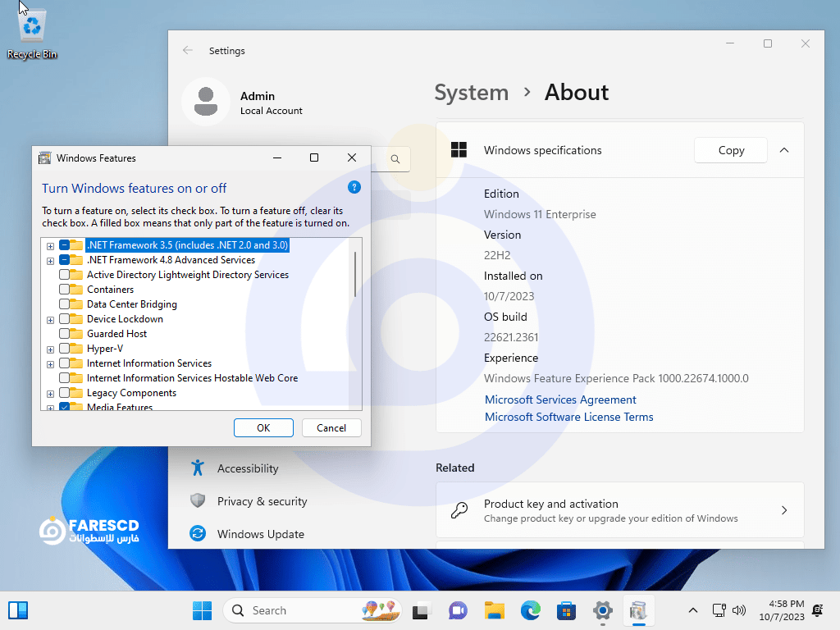
Task: Expand .NET Framework 4.8 Advanced Services node
Action: point(50,261)
